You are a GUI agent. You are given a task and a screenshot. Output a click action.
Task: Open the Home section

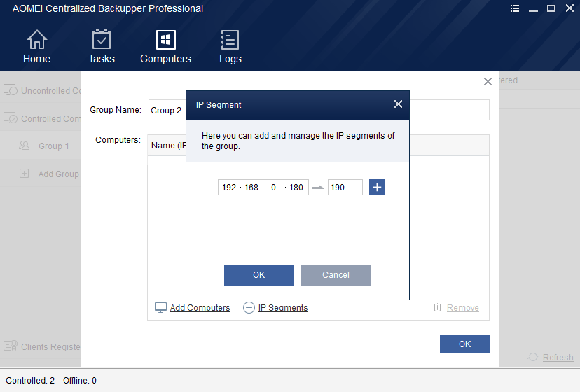coord(36,47)
